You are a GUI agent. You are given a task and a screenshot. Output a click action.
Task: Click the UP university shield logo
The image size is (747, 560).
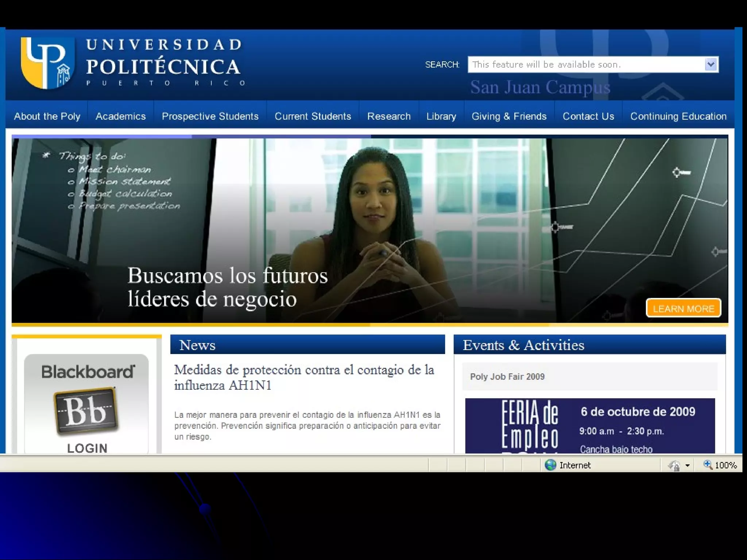(x=47, y=63)
